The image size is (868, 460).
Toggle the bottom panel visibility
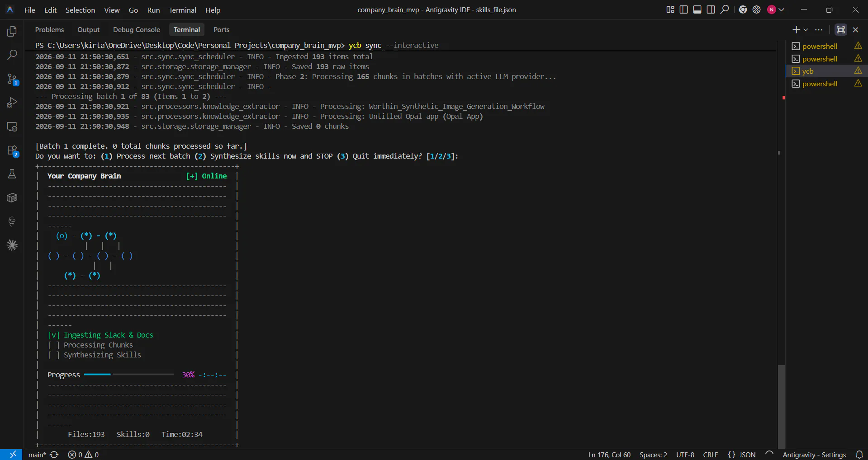point(697,9)
